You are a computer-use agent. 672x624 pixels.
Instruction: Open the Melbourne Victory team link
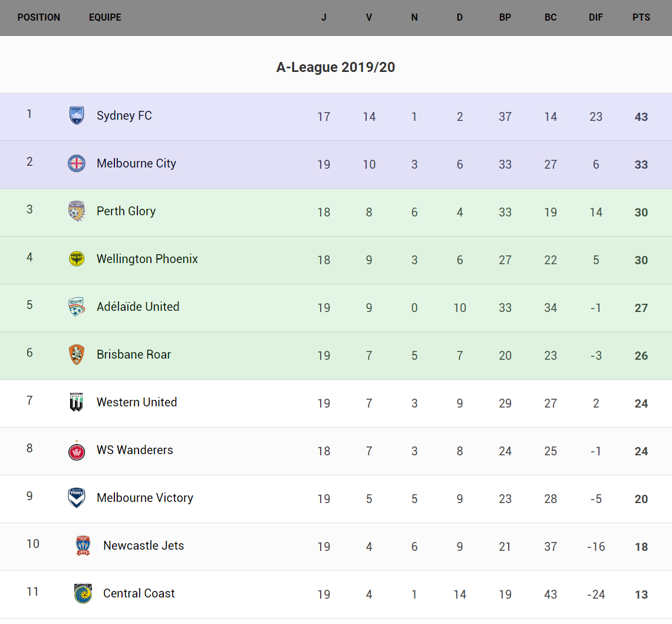(x=145, y=498)
